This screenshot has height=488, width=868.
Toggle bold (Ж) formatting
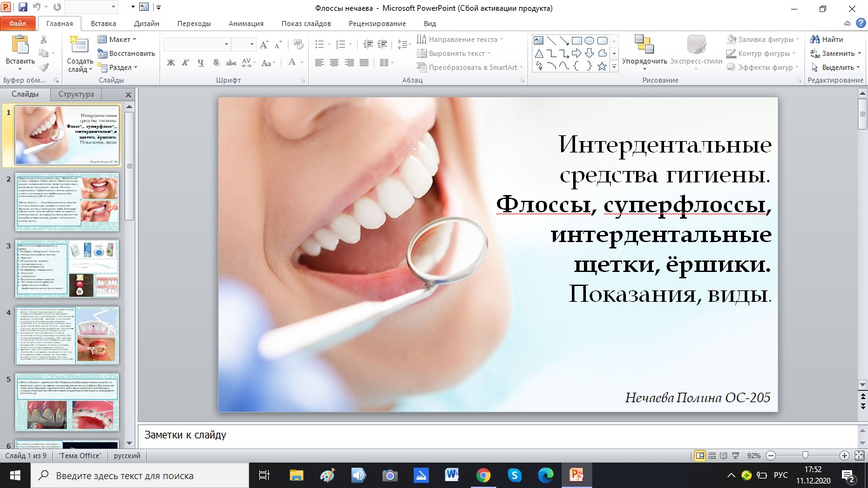[x=170, y=63]
